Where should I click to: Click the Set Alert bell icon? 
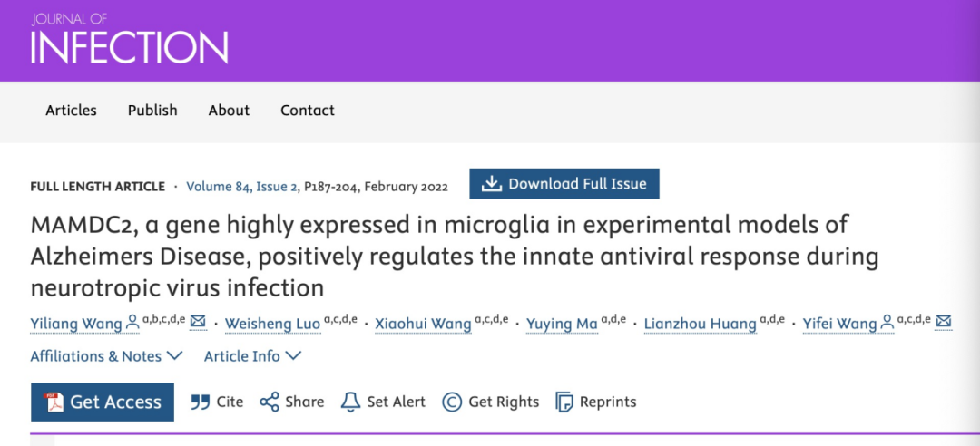point(350,402)
